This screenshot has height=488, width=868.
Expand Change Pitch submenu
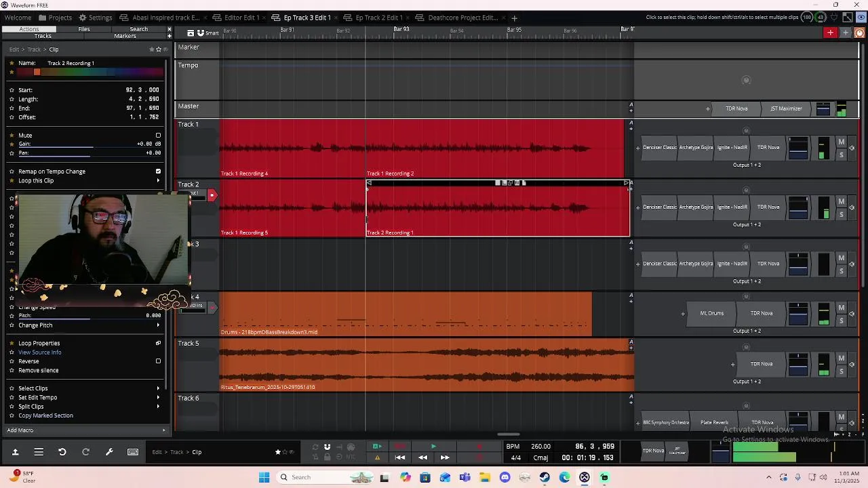(x=158, y=325)
